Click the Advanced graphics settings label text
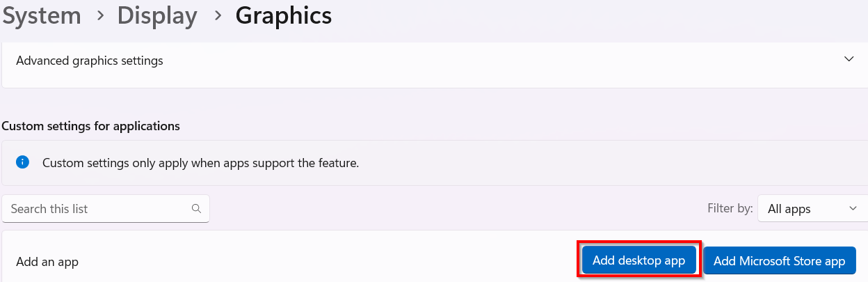 point(89,61)
